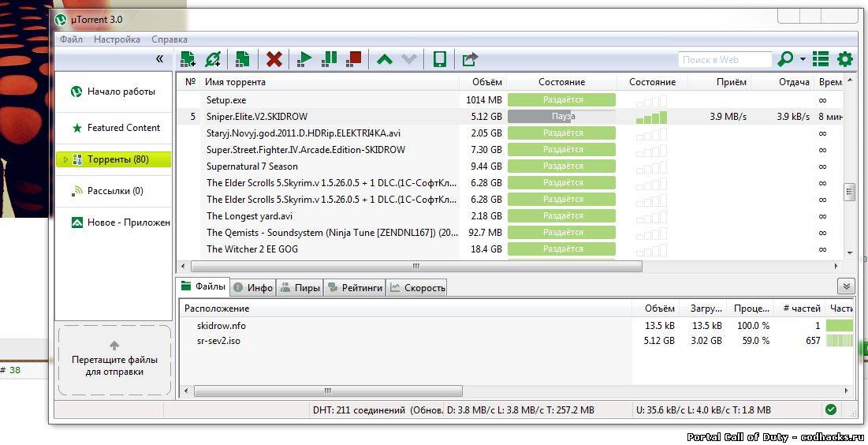
Task: Move torrent up the queue
Action: coord(384,58)
